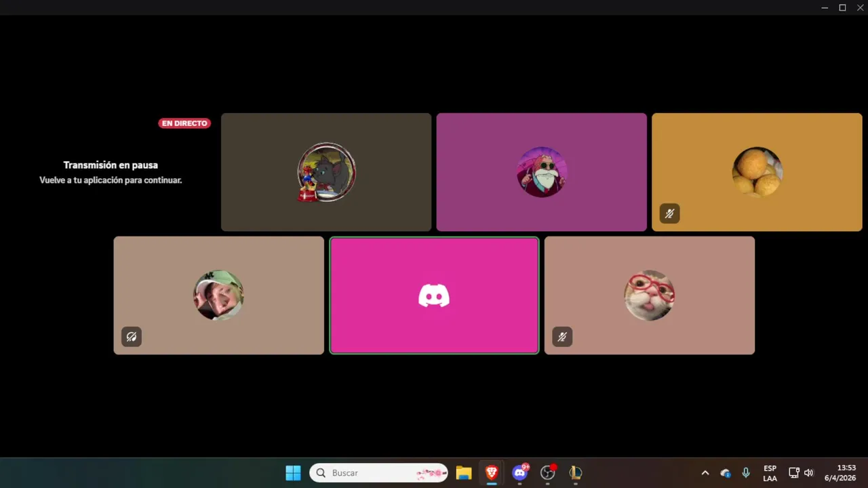The image size is (868, 488).
Task: Select the participant tile with elephant avatar
Action: pos(326,172)
